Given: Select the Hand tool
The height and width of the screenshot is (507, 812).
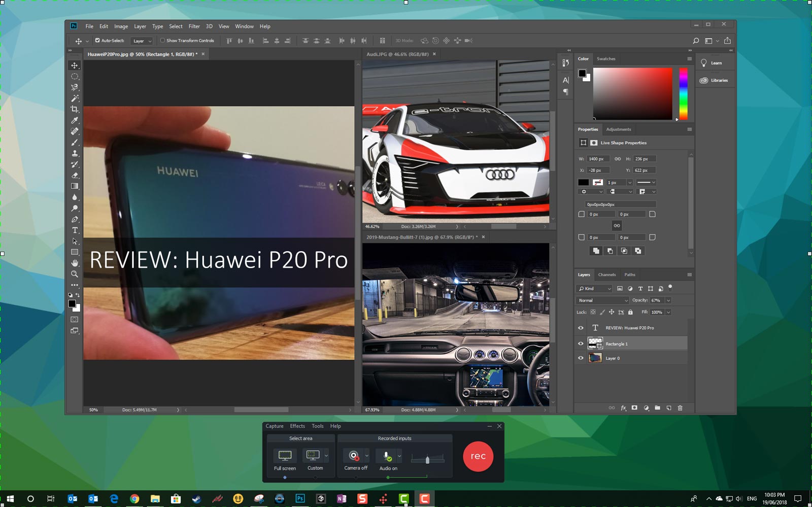Looking at the screenshot, I should 75,263.
